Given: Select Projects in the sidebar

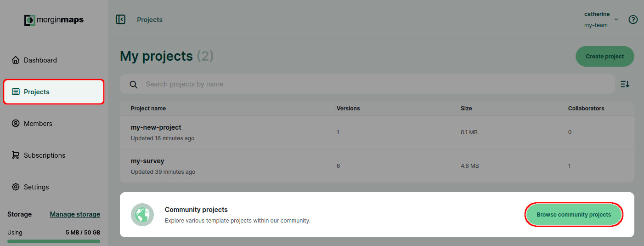Looking at the screenshot, I should (x=54, y=92).
